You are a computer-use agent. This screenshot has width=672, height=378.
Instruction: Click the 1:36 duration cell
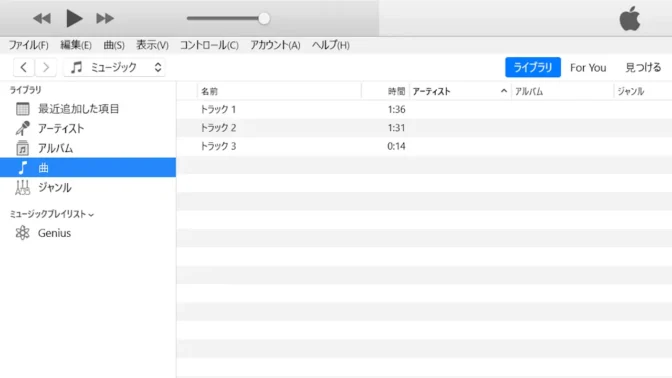pos(396,109)
